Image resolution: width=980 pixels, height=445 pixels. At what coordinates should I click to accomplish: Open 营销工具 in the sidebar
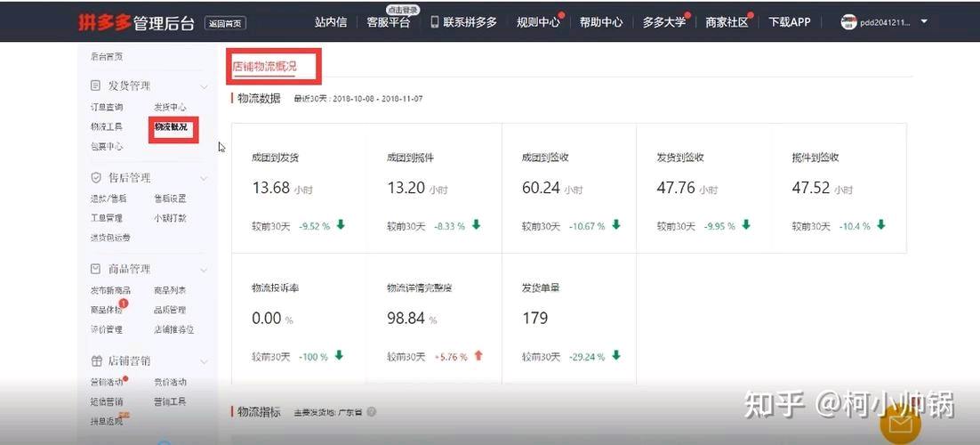[170, 401]
